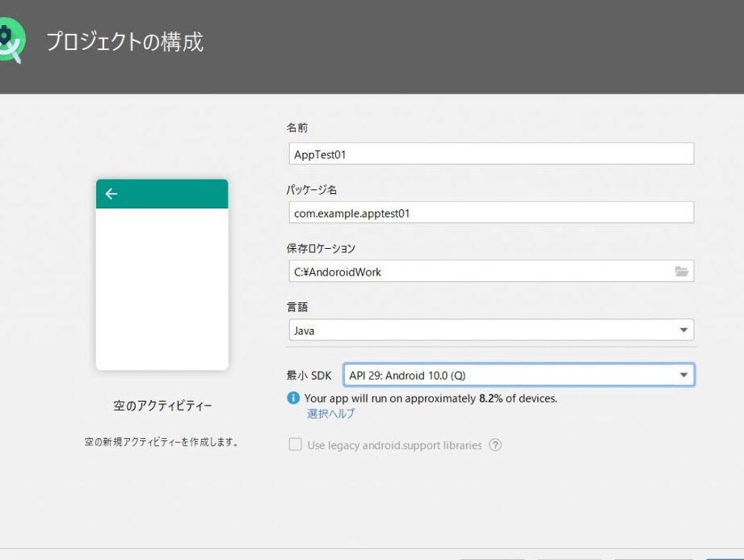Enable Use legacy android.support libraries checkbox
Viewport: 744px width, 560px height.
pos(295,444)
